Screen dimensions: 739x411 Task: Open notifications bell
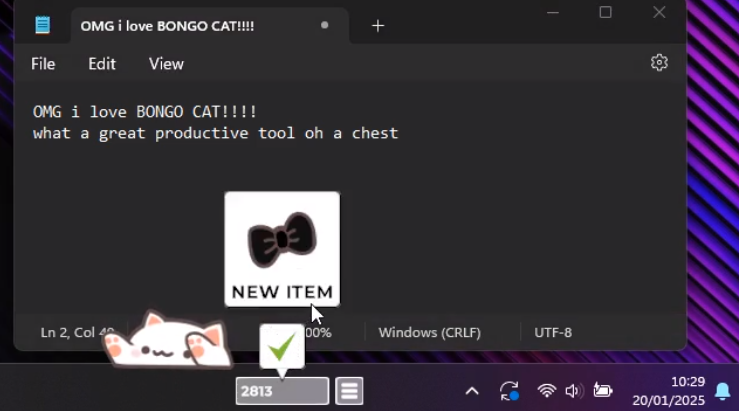tap(722, 391)
